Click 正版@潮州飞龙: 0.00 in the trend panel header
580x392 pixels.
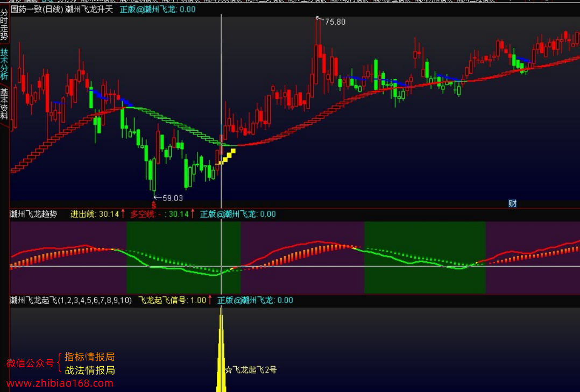pyautogui.click(x=238, y=214)
